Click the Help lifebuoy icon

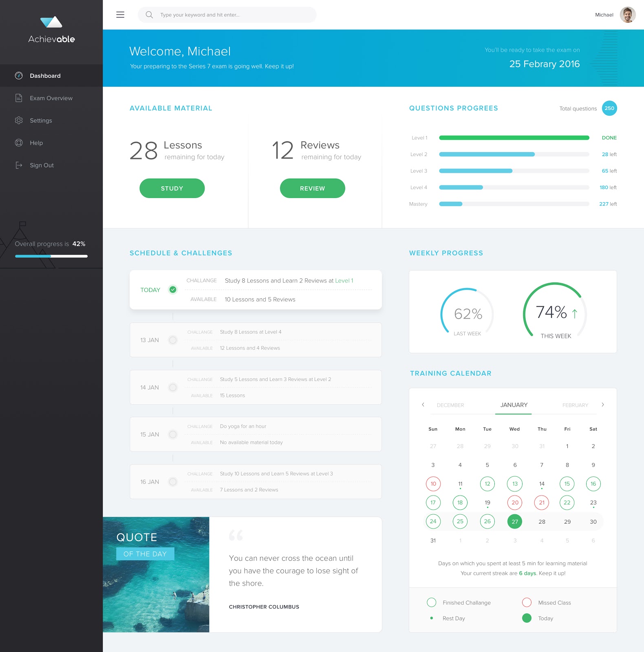(x=19, y=143)
